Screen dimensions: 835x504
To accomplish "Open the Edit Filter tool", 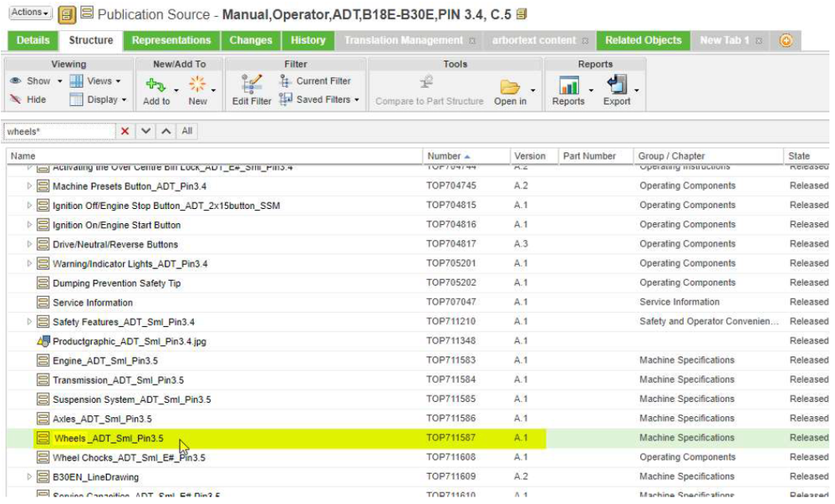I will (252, 84).
